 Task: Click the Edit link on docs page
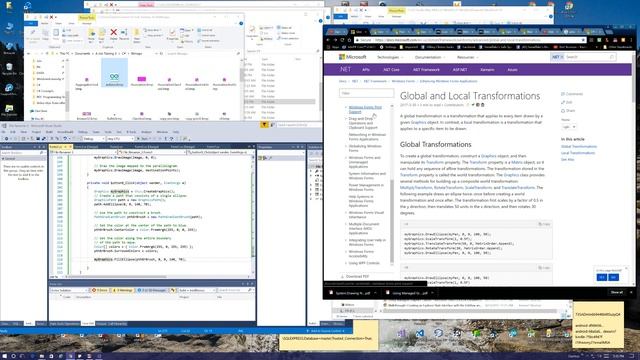pyautogui.click(x=567, y=102)
